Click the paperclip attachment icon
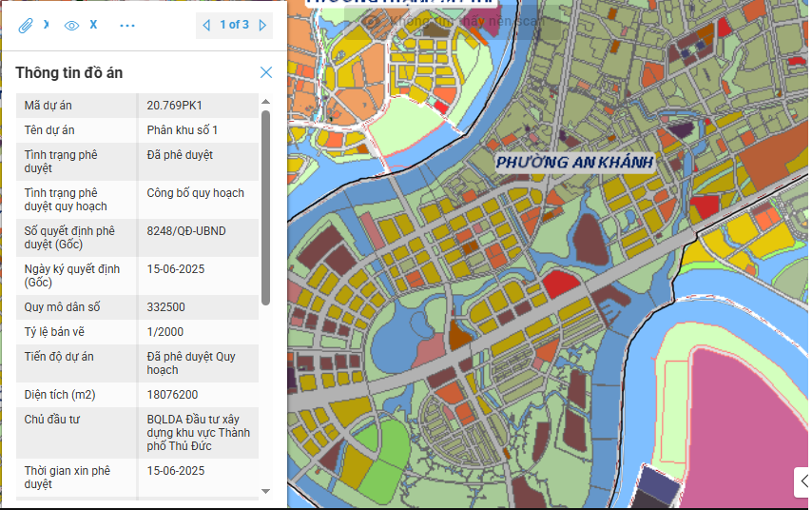 (27, 25)
